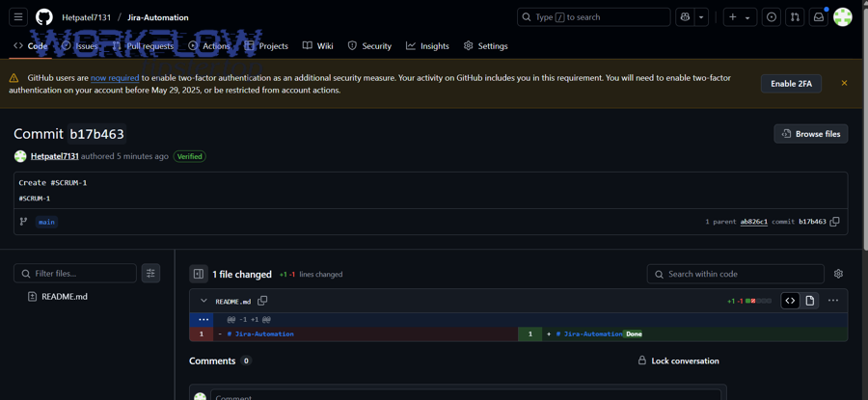Copy full commit SHA b17b463
Viewport: 868px width, 400px height.
pyautogui.click(x=835, y=222)
